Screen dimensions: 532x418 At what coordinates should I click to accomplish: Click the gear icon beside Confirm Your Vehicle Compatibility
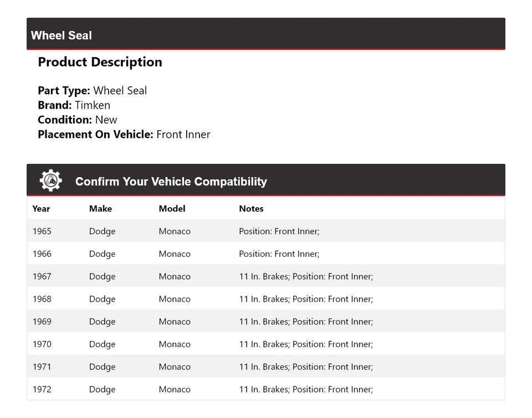50,180
